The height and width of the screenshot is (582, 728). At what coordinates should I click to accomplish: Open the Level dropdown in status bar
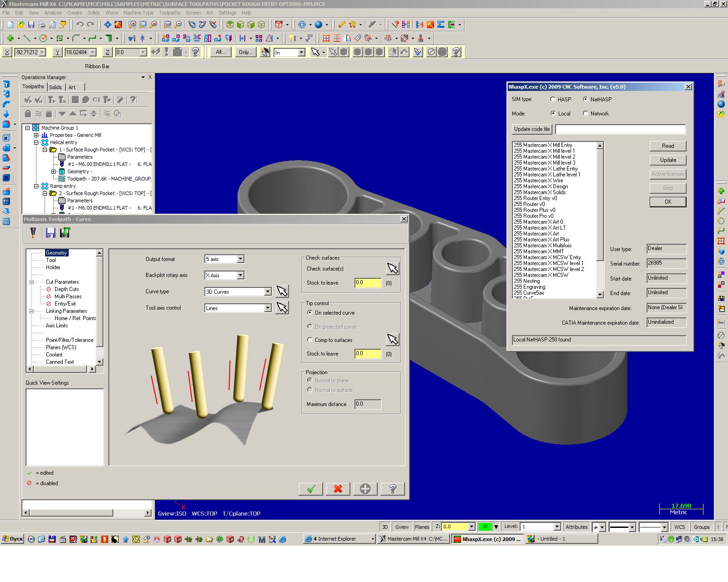click(557, 527)
